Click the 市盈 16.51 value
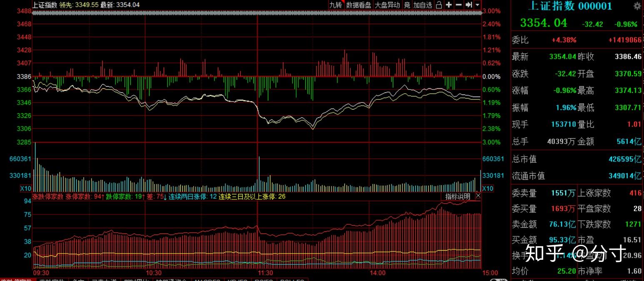 (632, 240)
